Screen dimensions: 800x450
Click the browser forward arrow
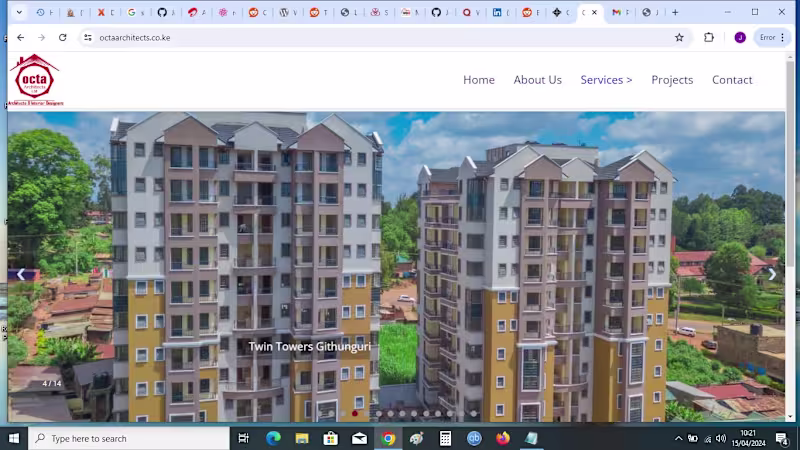coord(41,37)
